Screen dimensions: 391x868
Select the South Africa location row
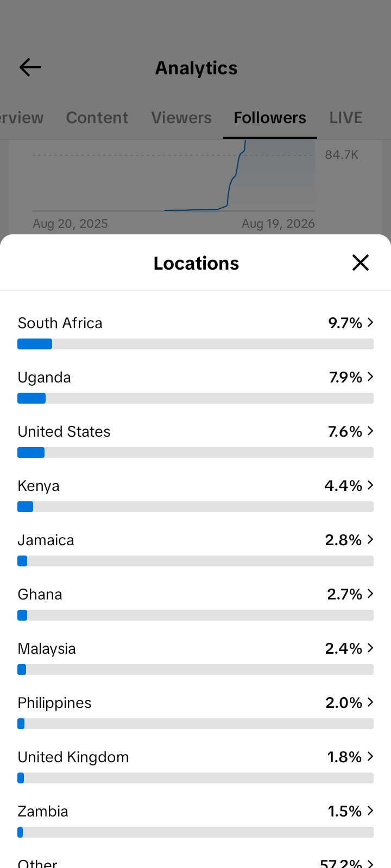(x=195, y=331)
